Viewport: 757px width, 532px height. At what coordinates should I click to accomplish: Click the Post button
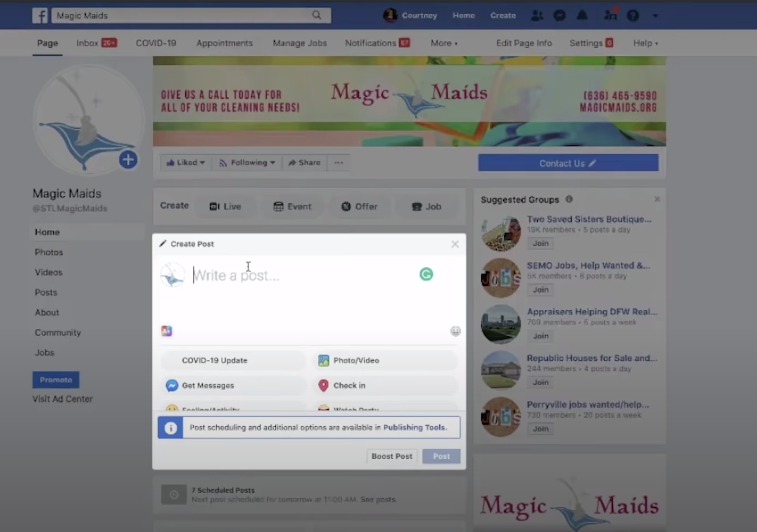coord(441,456)
